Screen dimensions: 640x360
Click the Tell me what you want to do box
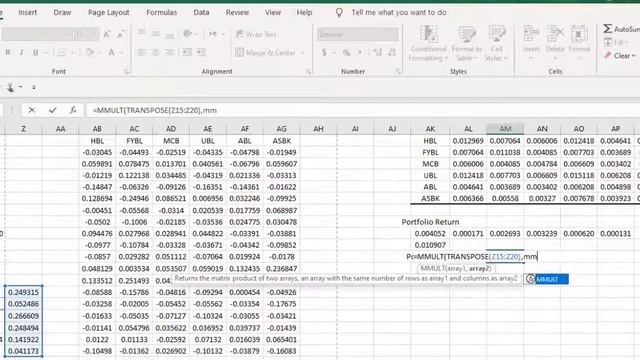(399, 13)
